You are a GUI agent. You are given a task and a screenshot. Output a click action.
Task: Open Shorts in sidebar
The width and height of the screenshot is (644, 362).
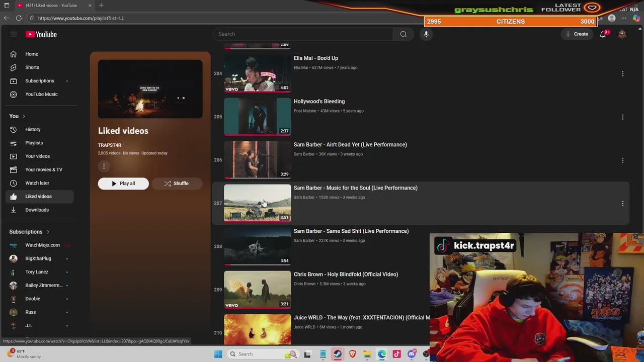(x=40, y=67)
